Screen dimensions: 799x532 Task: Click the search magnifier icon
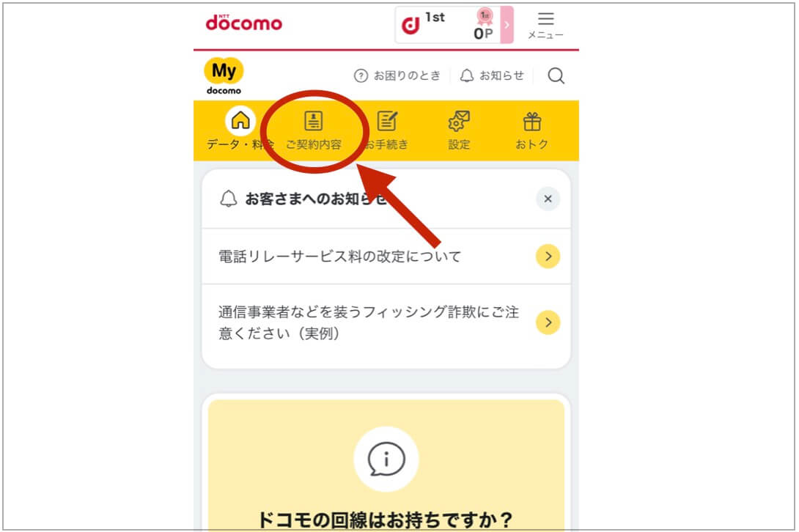[556, 76]
